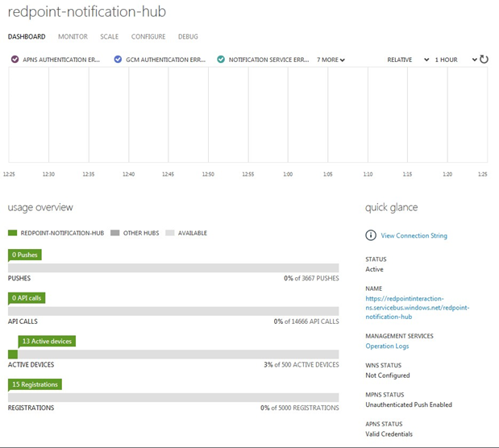Switch to the Monitor tab

coord(73,36)
